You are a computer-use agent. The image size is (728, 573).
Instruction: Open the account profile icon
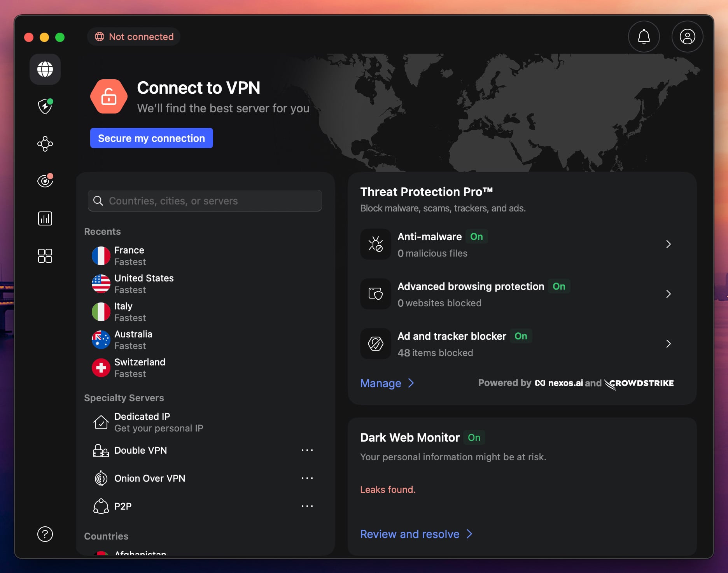coord(687,37)
